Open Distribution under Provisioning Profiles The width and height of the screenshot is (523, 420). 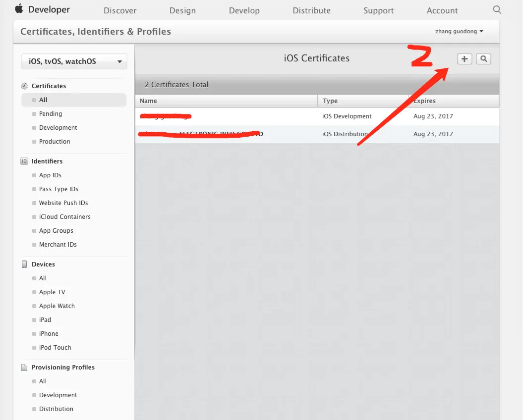pos(56,409)
